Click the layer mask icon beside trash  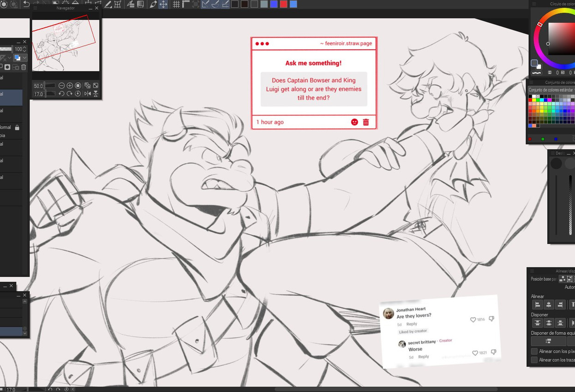tap(7, 67)
